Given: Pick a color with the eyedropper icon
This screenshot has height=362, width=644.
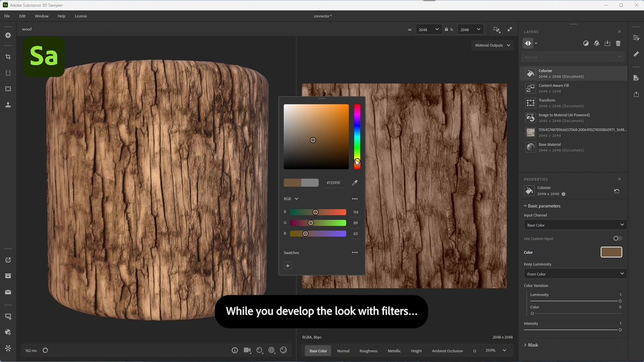Looking at the screenshot, I should click(x=355, y=183).
